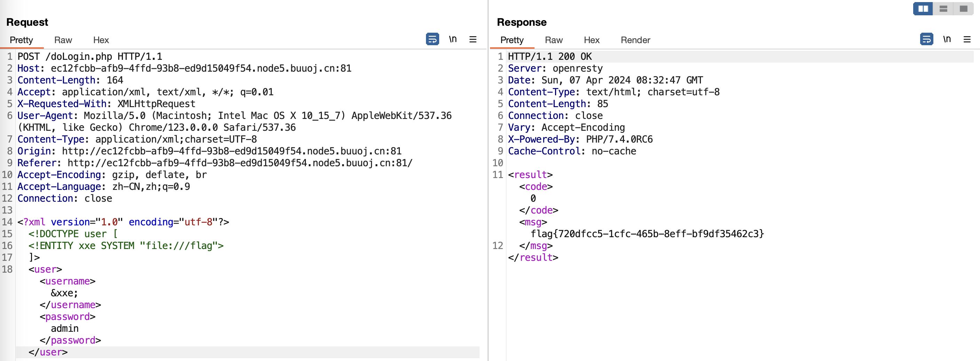This screenshot has width=980, height=361.
Task: Select combined tabbed layout icon
Action: tap(963, 9)
